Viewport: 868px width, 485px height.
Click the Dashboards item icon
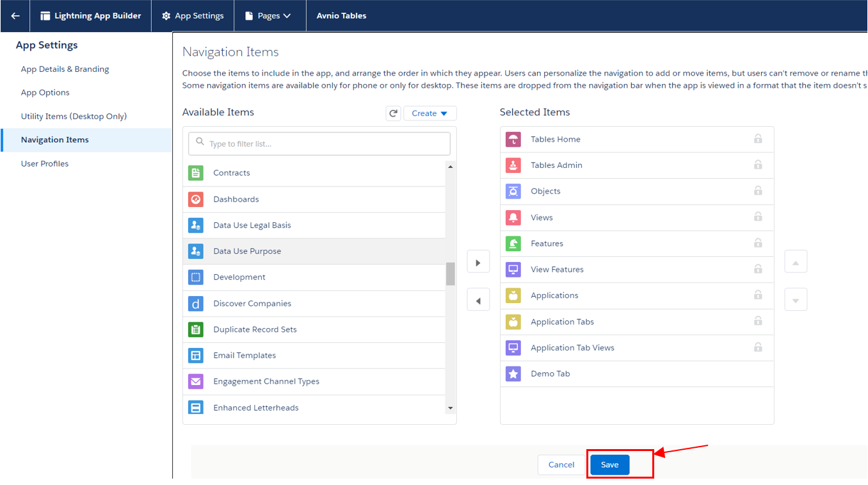point(196,199)
